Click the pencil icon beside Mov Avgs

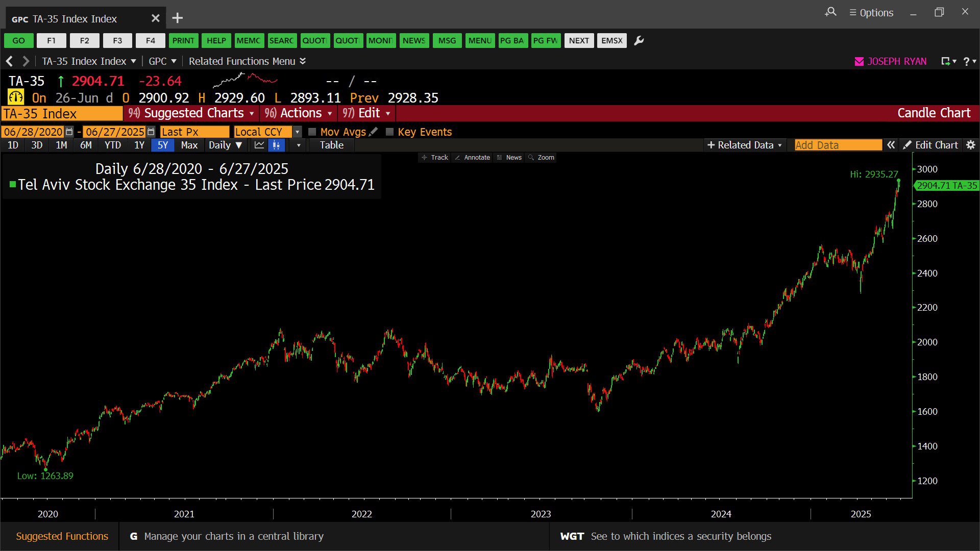coord(374,132)
